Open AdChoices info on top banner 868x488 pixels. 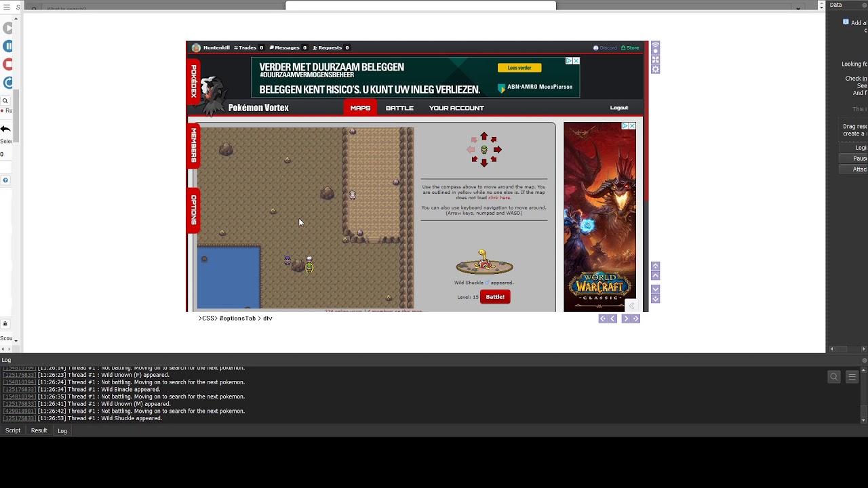tap(569, 61)
